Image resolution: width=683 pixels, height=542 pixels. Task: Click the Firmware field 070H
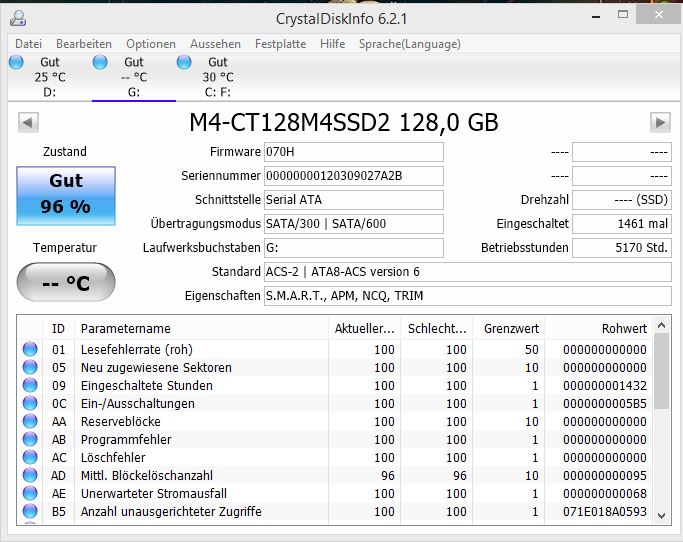coord(354,152)
